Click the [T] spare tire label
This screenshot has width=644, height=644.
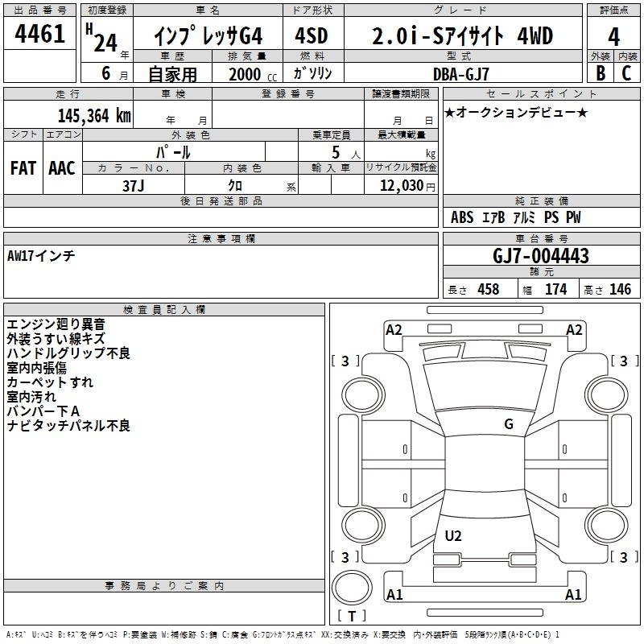(352, 616)
